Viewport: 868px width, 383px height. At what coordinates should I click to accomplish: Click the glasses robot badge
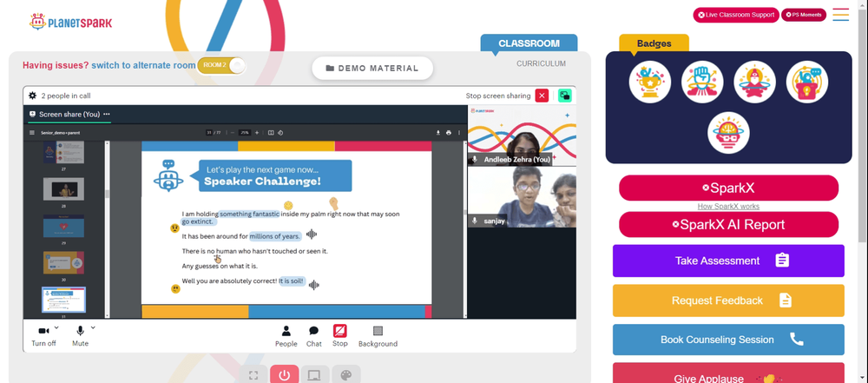[728, 134]
